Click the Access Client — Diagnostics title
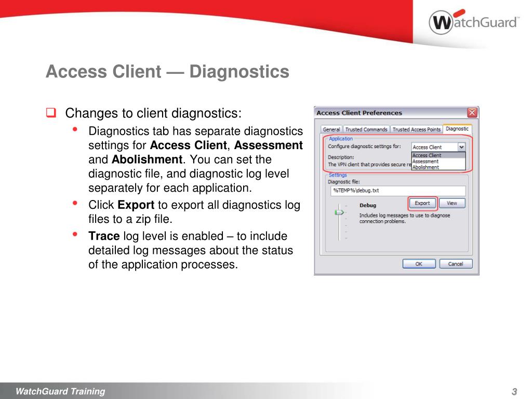Viewport: 532px width, 399px height. point(168,72)
